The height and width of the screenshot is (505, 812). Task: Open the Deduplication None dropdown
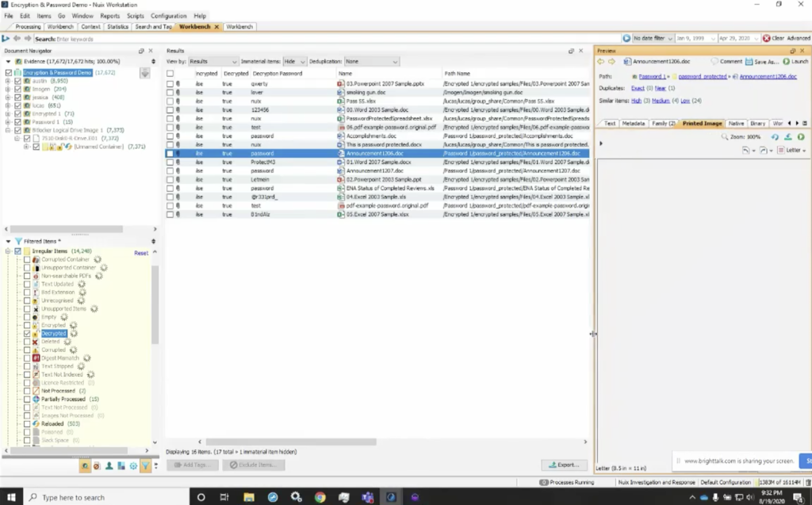coord(371,61)
